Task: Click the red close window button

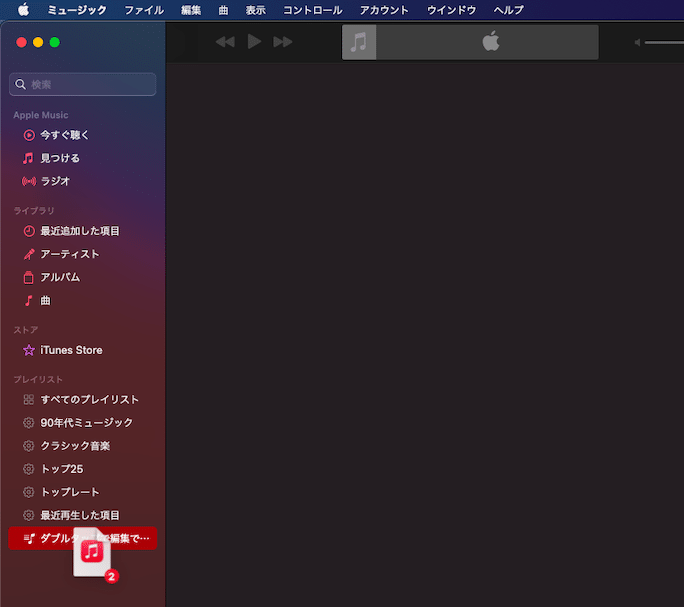Action: pos(21,42)
